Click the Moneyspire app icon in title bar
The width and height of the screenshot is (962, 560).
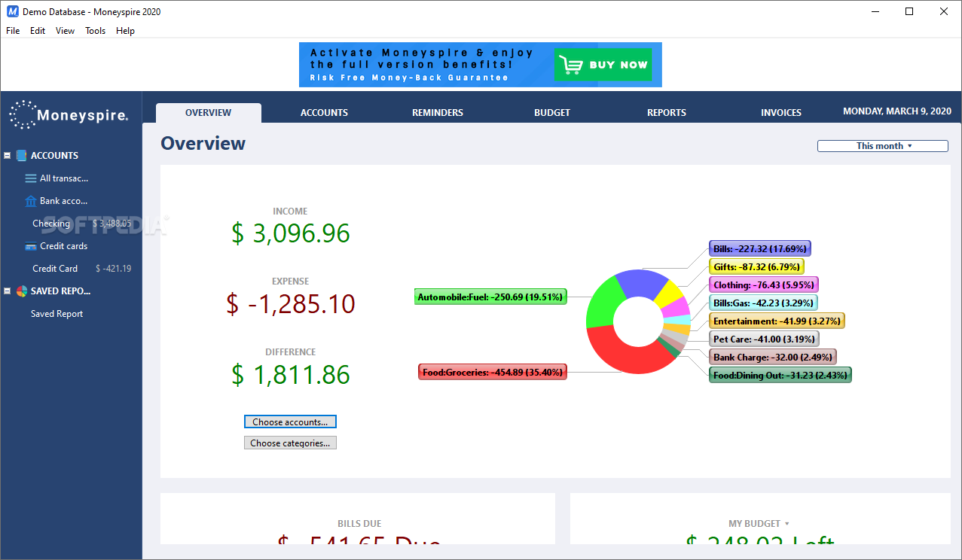[12, 12]
